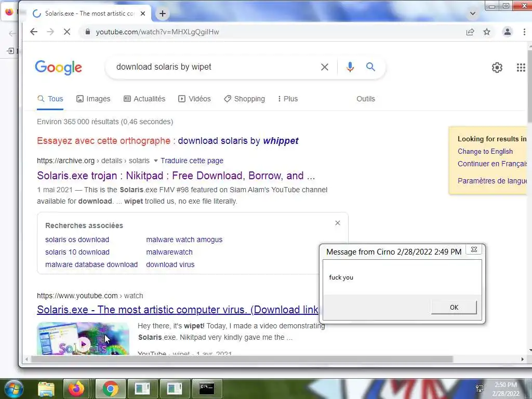
Task: Switch to the Actualités tab
Action: point(144,99)
